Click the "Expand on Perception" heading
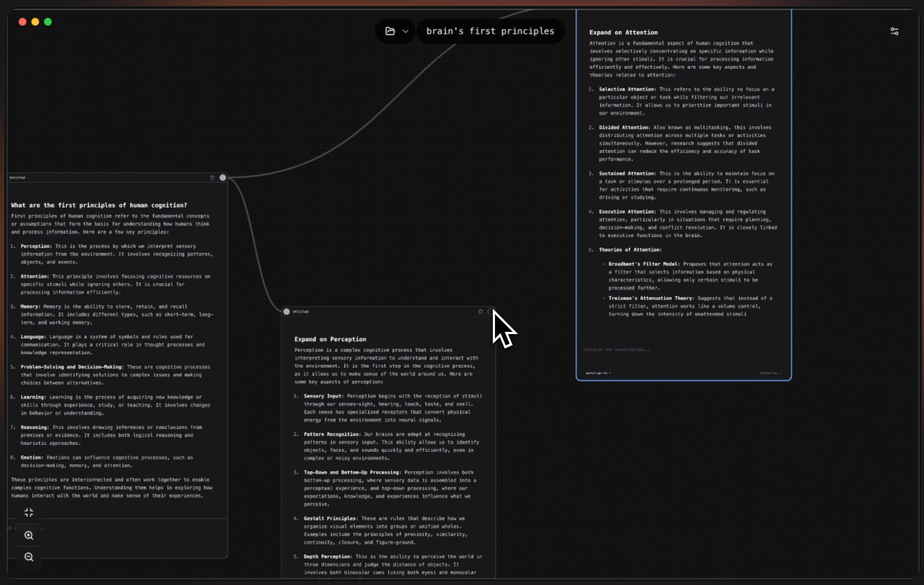Viewport: 924px width, 585px height. point(330,339)
